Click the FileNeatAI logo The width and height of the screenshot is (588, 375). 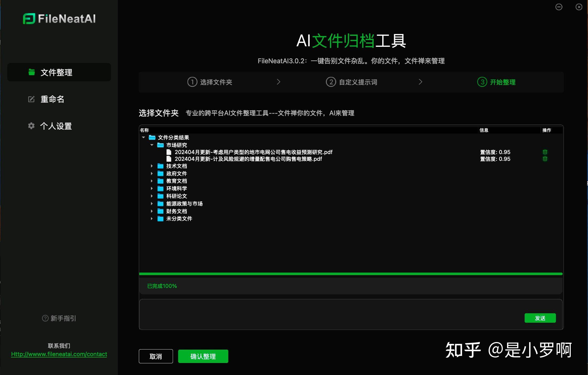[59, 19]
